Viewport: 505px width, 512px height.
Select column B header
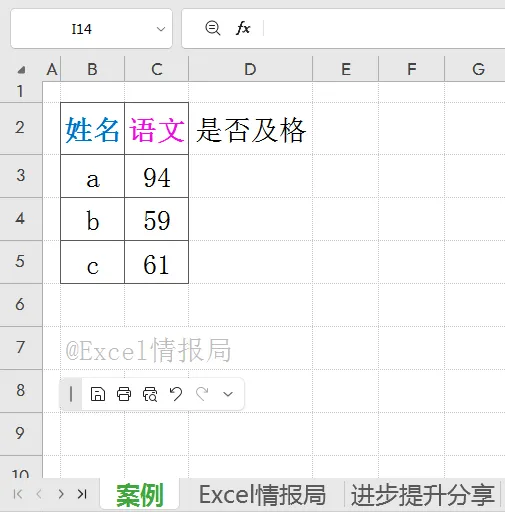click(92, 69)
